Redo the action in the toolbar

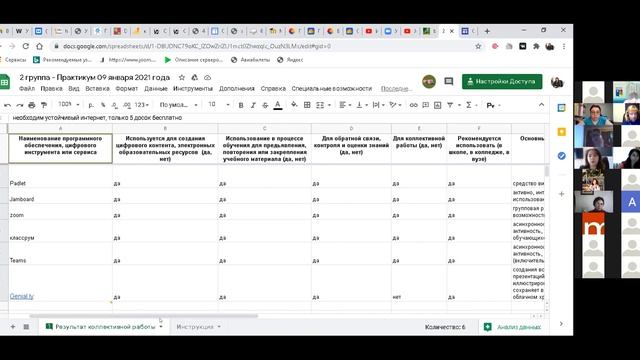(x=20, y=105)
